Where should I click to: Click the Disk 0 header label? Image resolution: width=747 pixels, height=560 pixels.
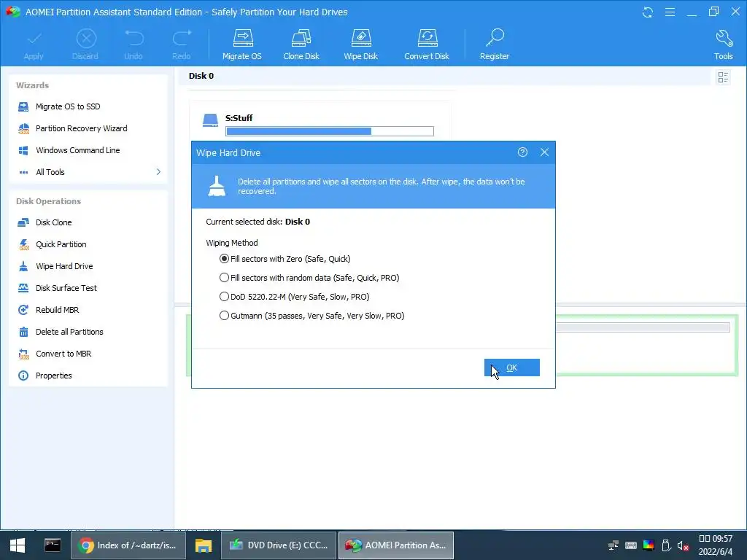click(201, 76)
